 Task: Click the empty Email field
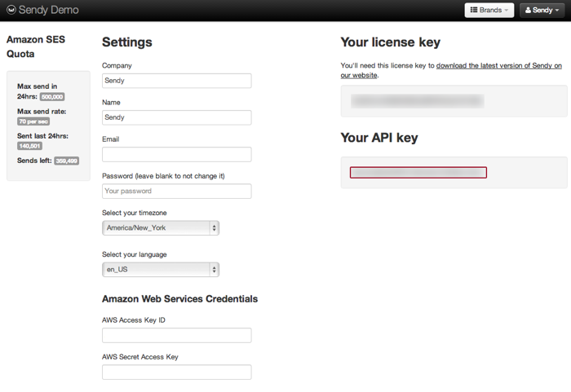tap(176, 154)
